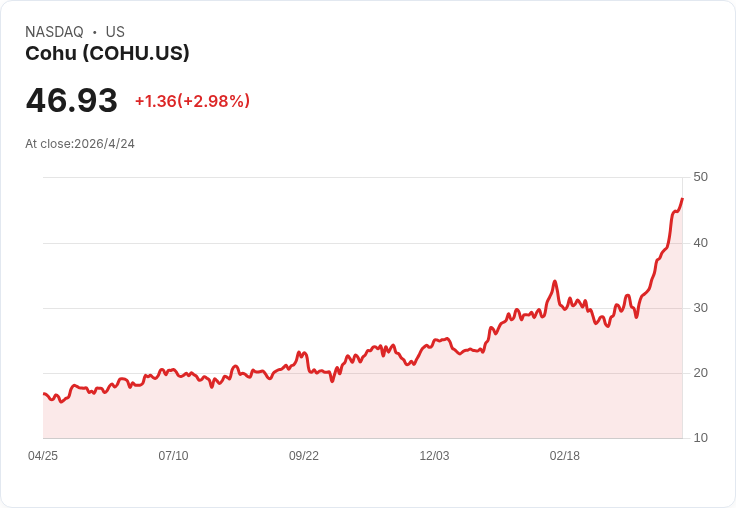
Task: Click the 40 price axis label
Action: pyautogui.click(x=700, y=242)
